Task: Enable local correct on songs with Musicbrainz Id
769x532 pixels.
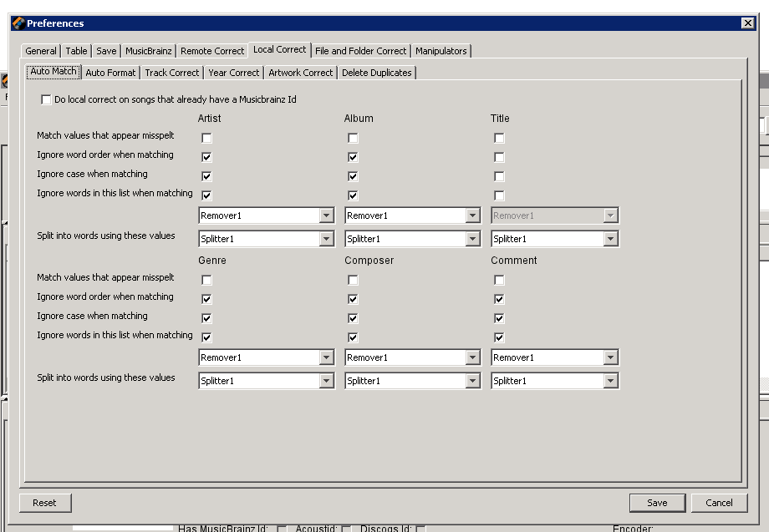Action: tap(46, 99)
